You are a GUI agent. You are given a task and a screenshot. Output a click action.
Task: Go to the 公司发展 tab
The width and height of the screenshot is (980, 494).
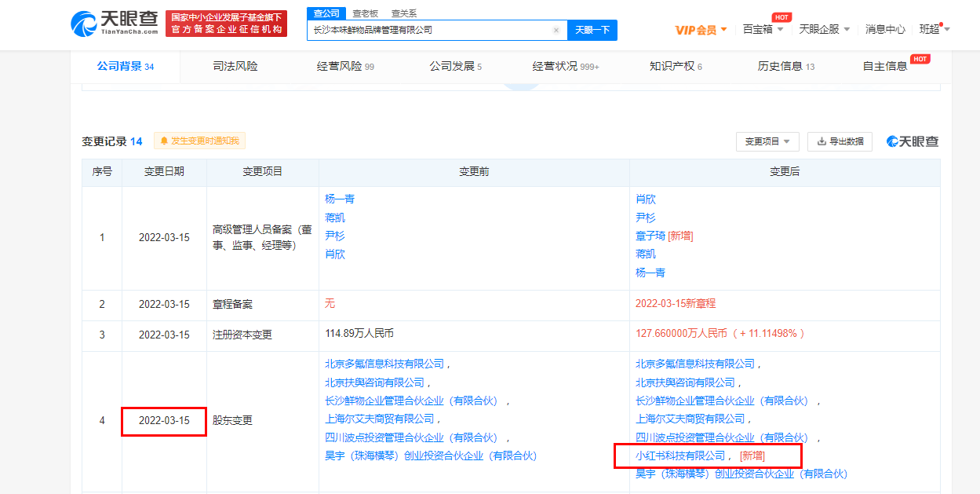455,67
